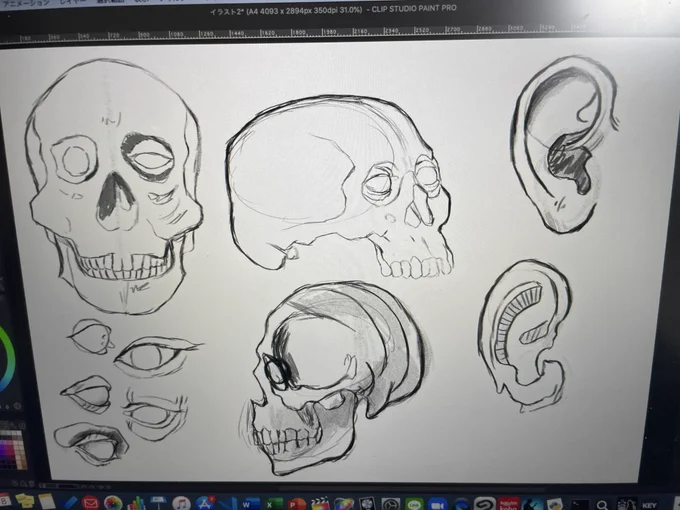Open the レイヤー menu

pyautogui.click(x=72, y=2)
